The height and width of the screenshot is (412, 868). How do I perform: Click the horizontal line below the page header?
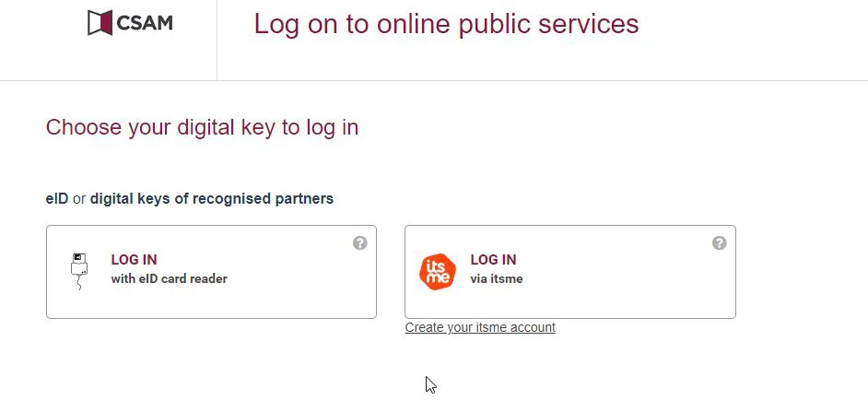pos(553,80)
